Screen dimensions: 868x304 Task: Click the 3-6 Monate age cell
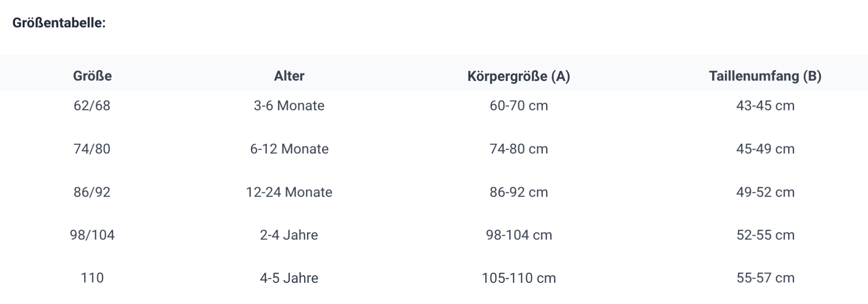tap(289, 105)
